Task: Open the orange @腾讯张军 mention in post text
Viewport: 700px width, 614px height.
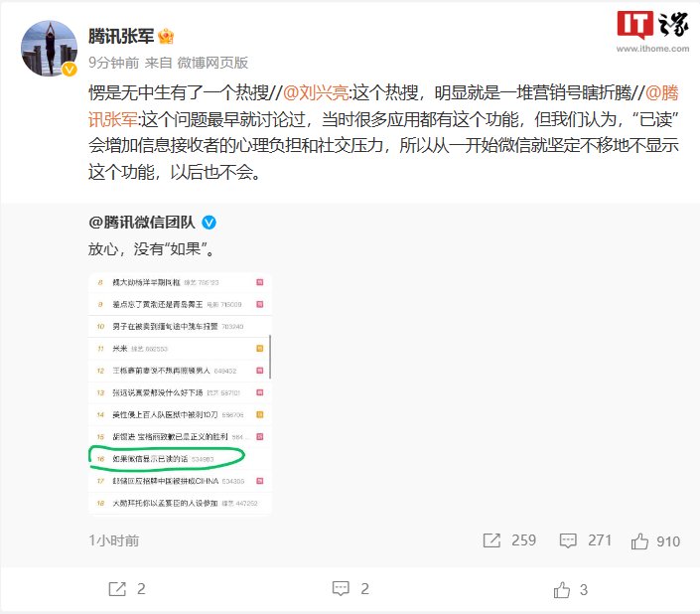Action: [383, 106]
